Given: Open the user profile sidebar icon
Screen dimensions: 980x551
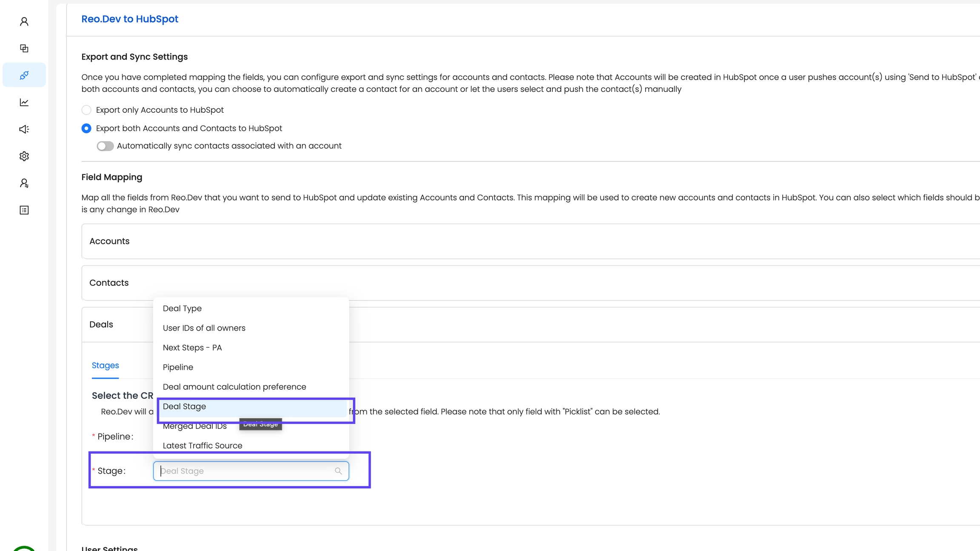Looking at the screenshot, I should (x=24, y=21).
